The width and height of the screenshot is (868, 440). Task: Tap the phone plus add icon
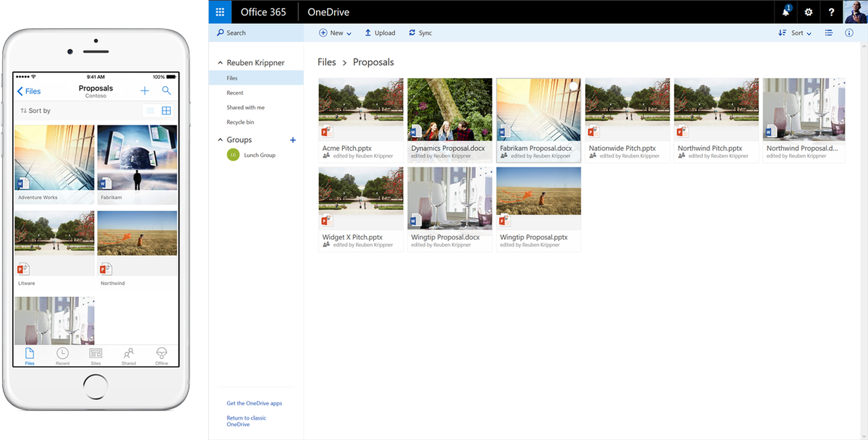click(x=145, y=90)
